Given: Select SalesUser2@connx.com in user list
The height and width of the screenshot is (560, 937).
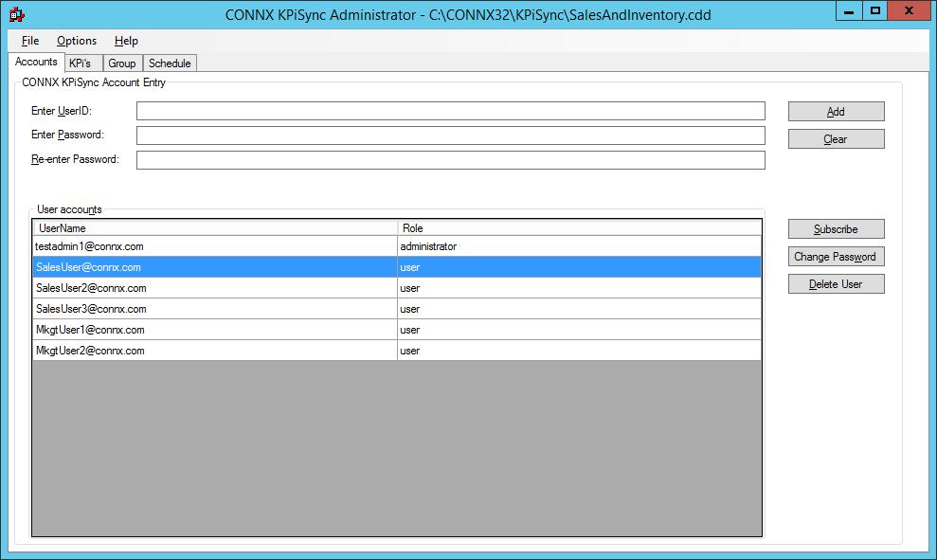Looking at the screenshot, I should pyautogui.click(x=215, y=288).
